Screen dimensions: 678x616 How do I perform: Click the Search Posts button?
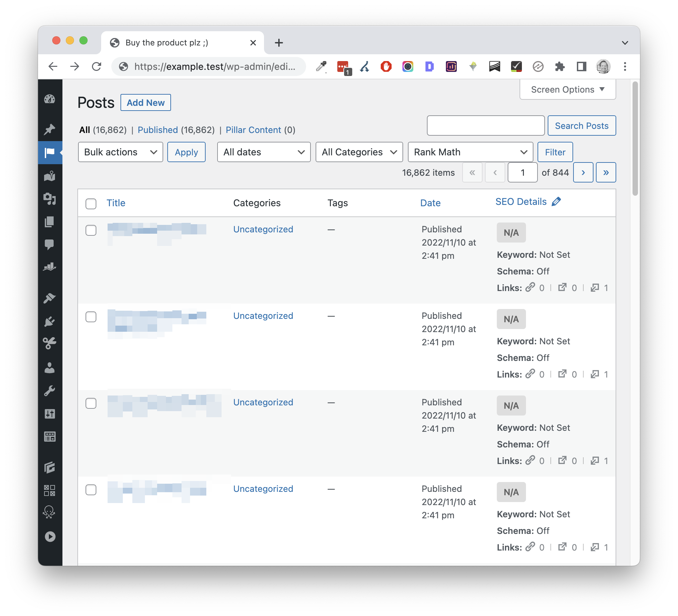[x=581, y=126]
